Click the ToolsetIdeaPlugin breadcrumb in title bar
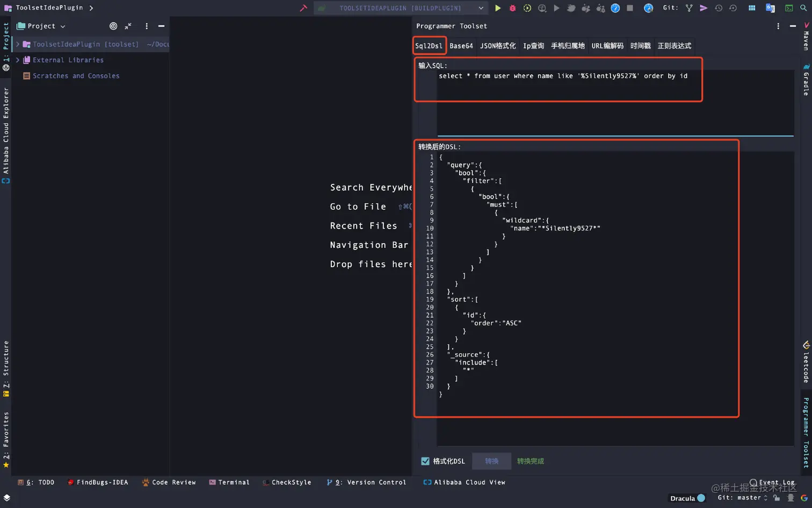 tap(49, 8)
